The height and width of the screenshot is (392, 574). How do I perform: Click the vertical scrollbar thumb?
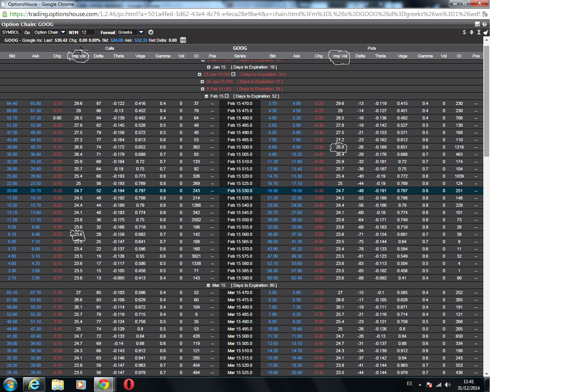coord(486,101)
